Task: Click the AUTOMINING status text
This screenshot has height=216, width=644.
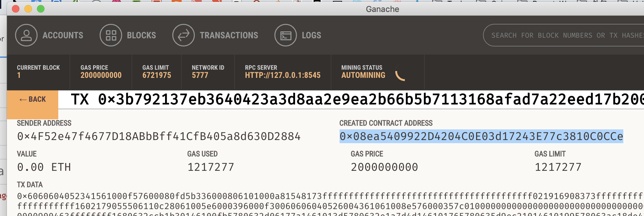Action: pos(363,75)
